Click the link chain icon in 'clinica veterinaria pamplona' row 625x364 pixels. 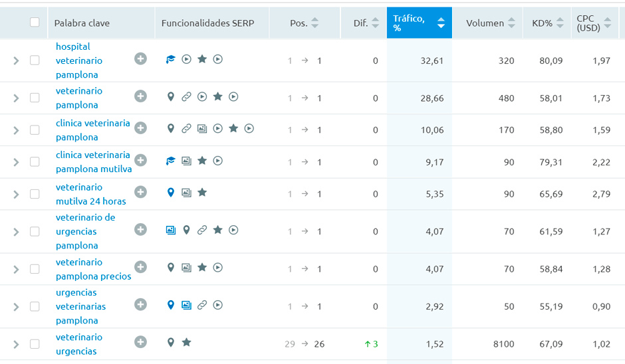(x=186, y=129)
